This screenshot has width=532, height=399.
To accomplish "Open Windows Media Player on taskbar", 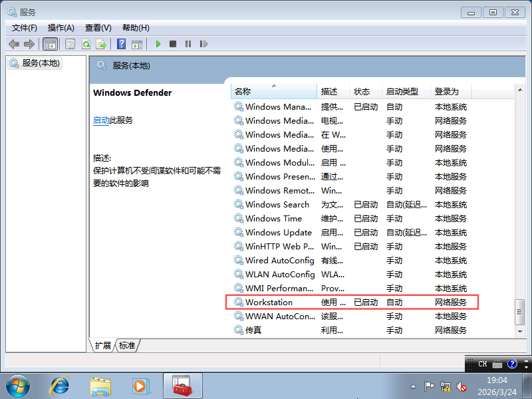I will click(x=140, y=386).
